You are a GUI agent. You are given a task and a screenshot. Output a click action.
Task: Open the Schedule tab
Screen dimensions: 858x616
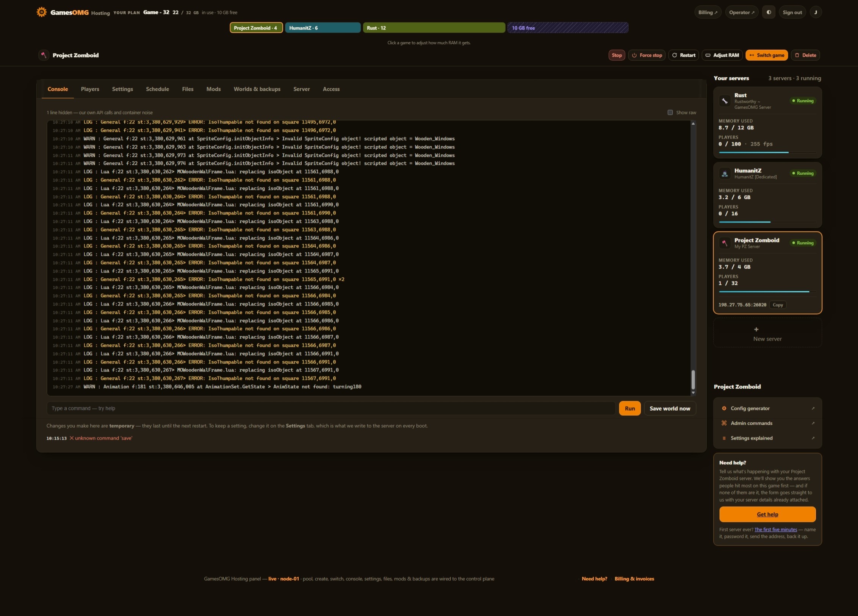tap(157, 89)
